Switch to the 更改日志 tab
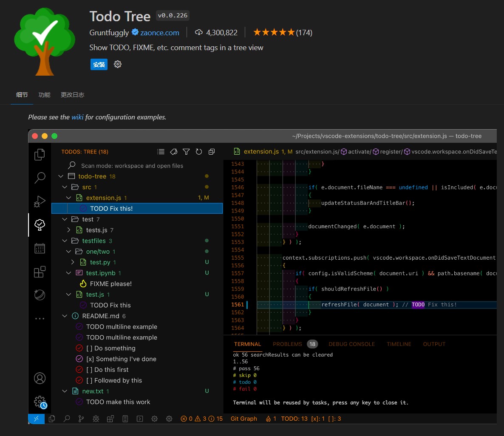The width and height of the screenshot is (504, 436). [72, 95]
